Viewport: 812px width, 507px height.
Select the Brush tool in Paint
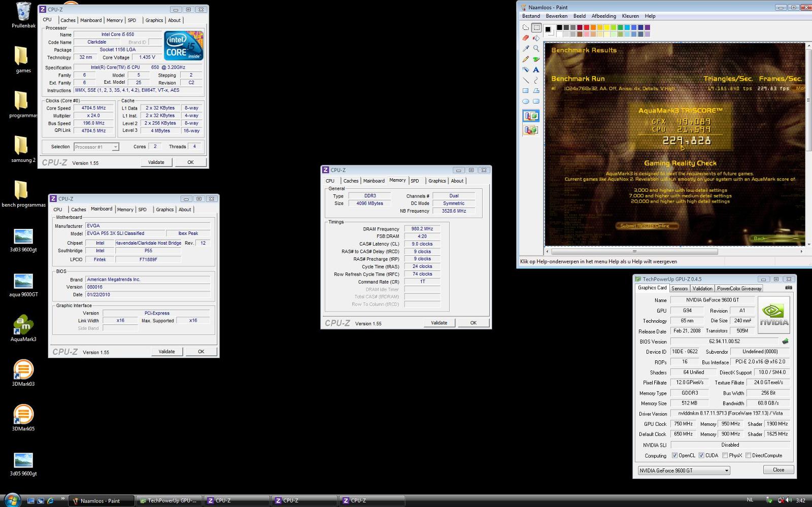pyautogui.click(x=536, y=59)
